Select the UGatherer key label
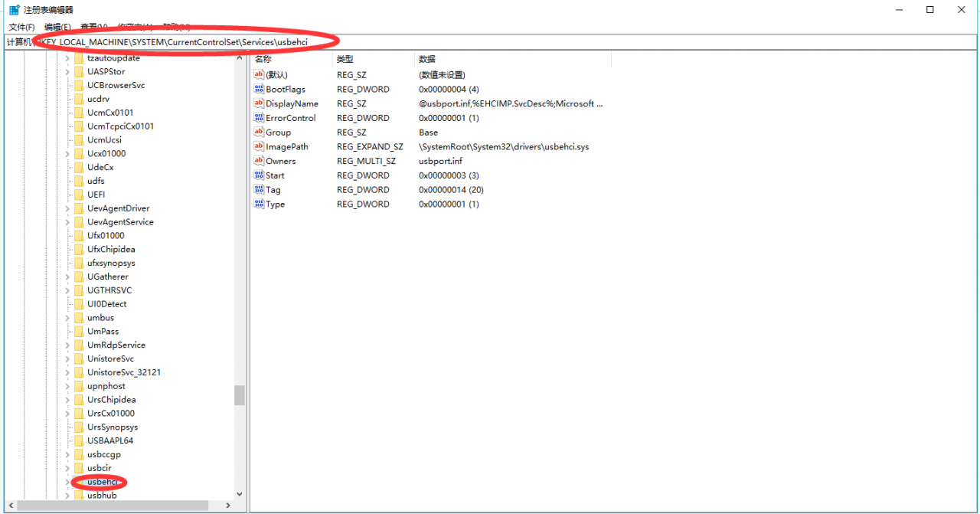 pyautogui.click(x=108, y=277)
